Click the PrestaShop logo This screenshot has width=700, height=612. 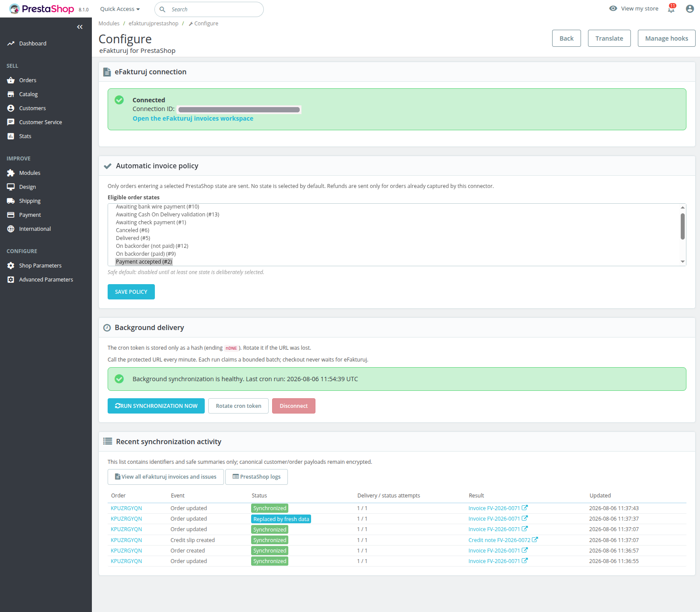(x=42, y=9)
